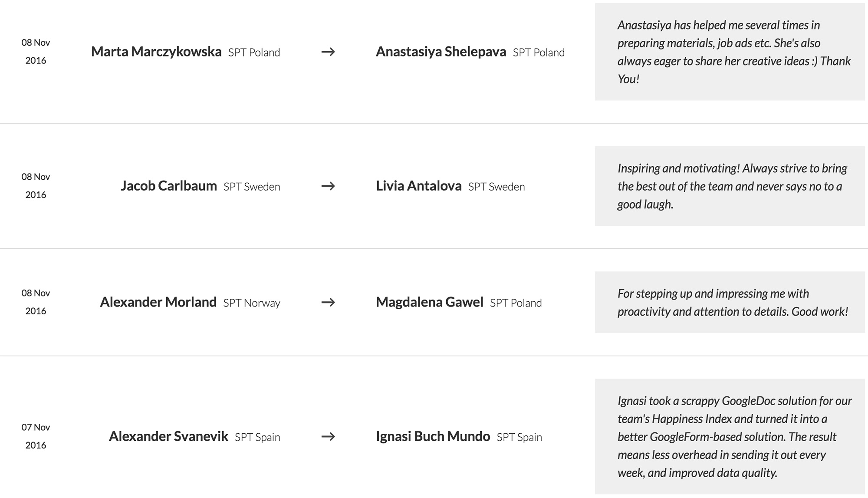Click arrow between Alexander Svanevik and Ignasi Buch Mundo

pyautogui.click(x=328, y=436)
